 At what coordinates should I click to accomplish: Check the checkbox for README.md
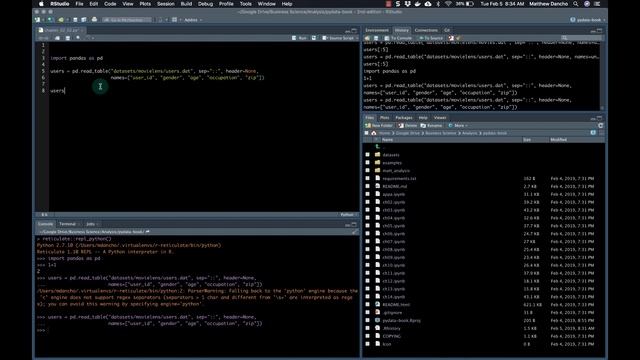[x=367, y=187]
